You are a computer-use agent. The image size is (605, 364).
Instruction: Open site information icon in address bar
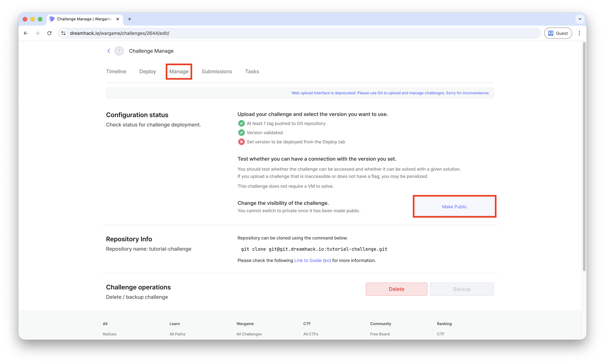click(64, 33)
